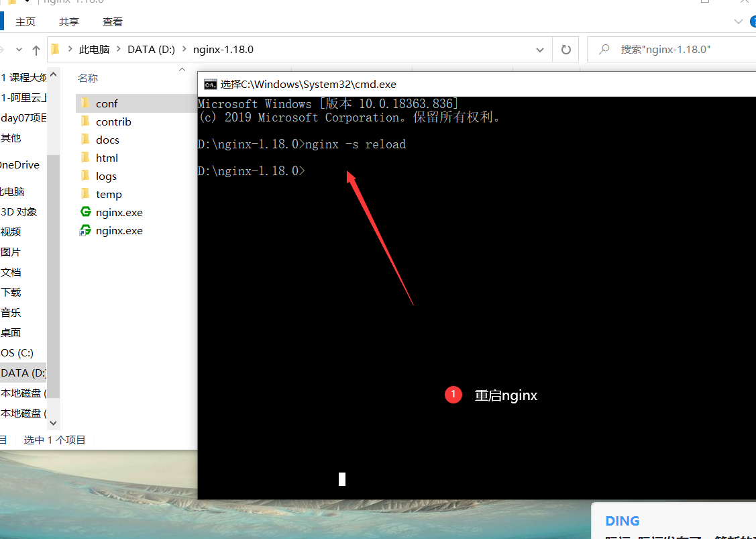
Task: Select 文档 in navigation pane
Action: (x=11, y=272)
